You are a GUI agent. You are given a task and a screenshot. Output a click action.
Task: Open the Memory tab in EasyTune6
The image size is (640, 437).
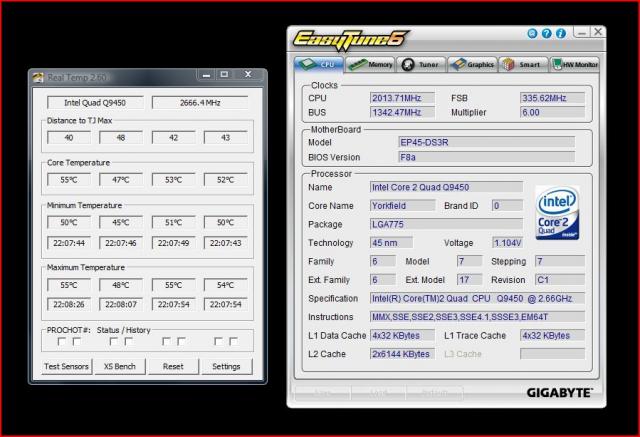point(370,64)
